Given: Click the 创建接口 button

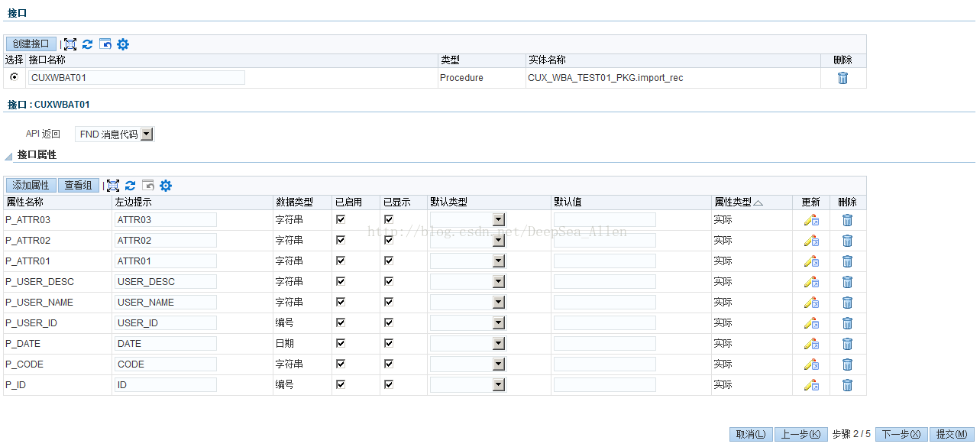Looking at the screenshot, I should [31, 44].
